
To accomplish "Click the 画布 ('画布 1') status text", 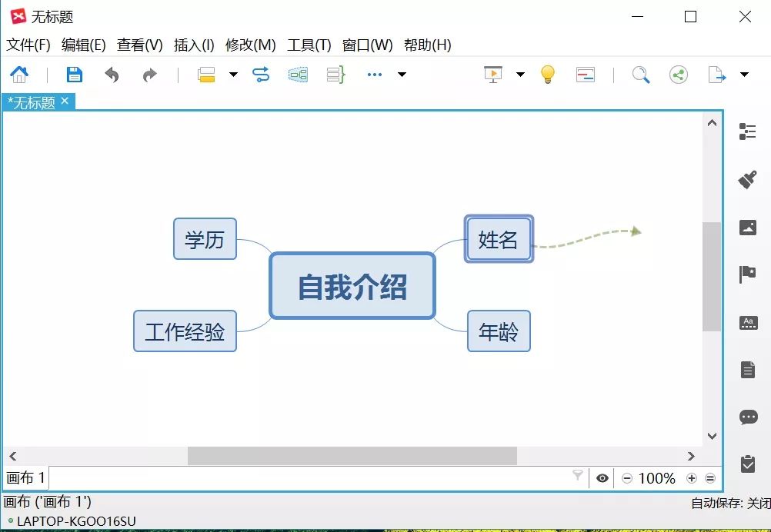I will [47, 502].
